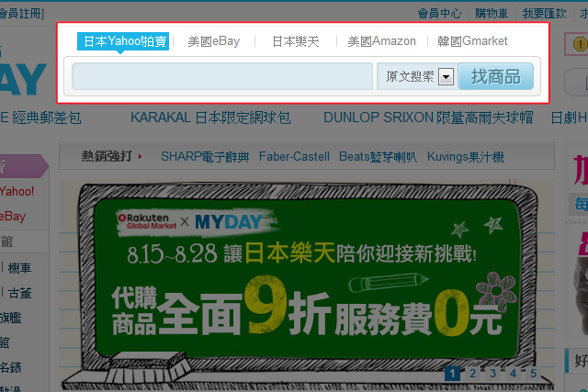Image resolution: width=588 pixels, height=392 pixels.
Task: Jump to banner slide 3
Action: pos(492,374)
